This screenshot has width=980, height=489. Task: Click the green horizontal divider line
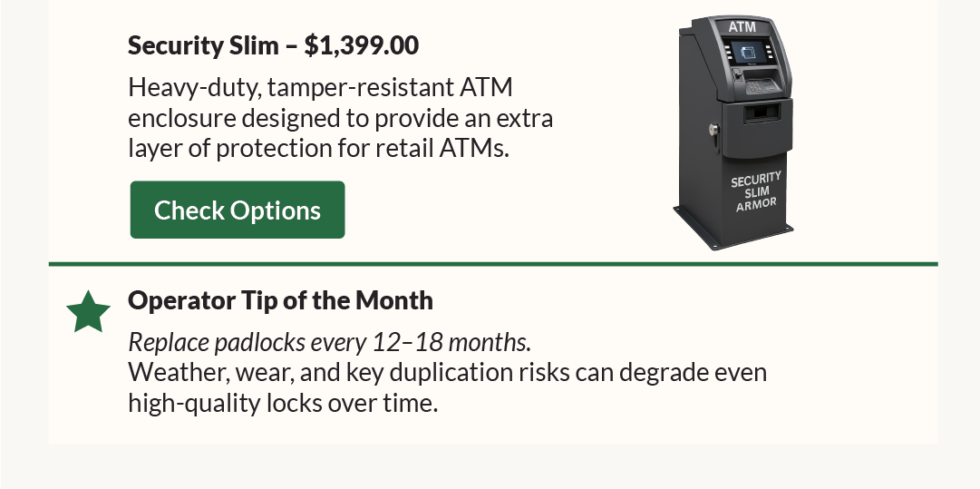pos(492,264)
